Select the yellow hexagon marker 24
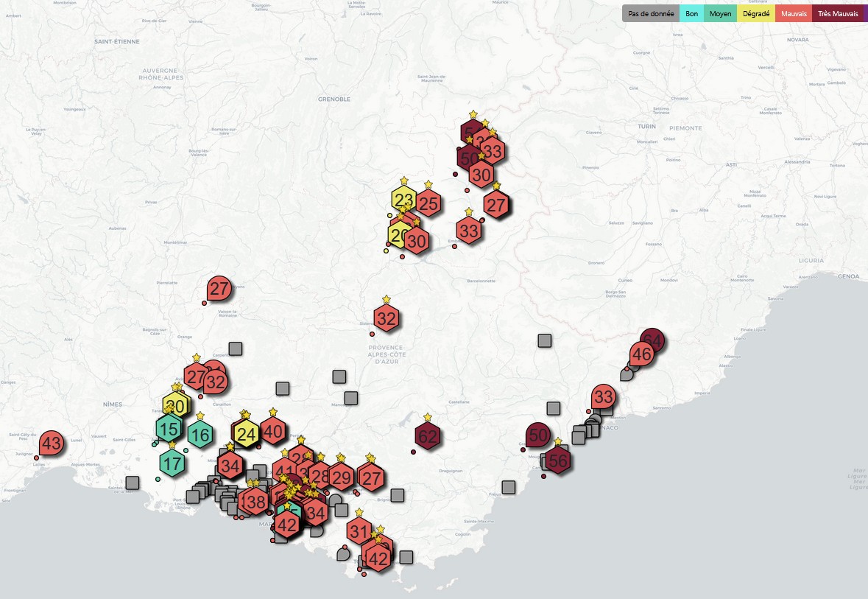This screenshot has width=868, height=599. pyautogui.click(x=247, y=434)
